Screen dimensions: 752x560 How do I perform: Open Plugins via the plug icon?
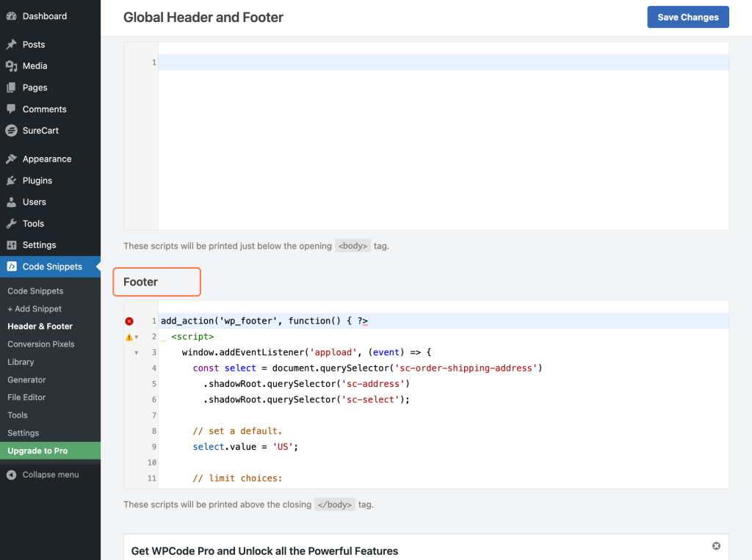tap(10, 181)
